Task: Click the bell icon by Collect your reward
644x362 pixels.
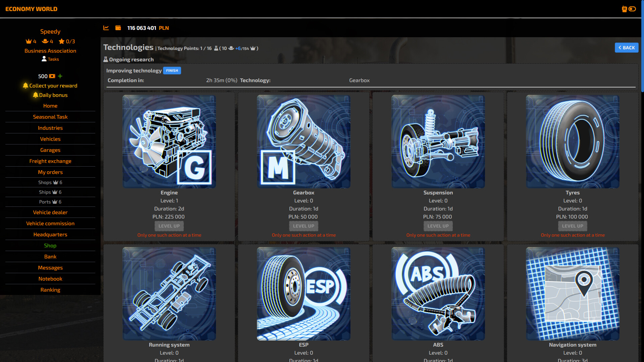Action: (x=25, y=85)
